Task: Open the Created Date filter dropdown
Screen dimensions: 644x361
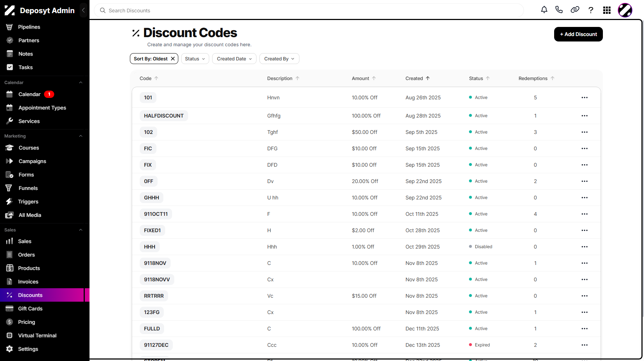Action: point(234,59)
